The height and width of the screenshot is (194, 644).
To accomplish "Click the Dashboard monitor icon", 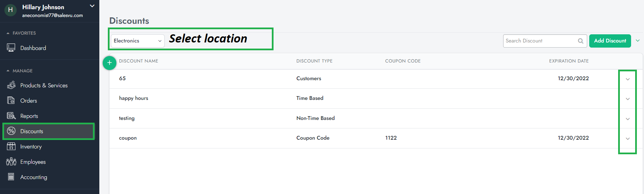I will [x=11, y=48].
